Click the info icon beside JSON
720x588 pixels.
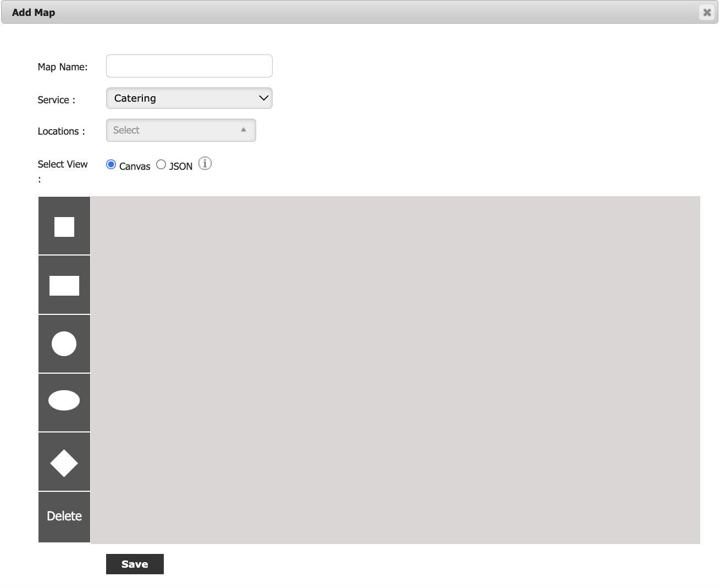click(x=205, y=164)
